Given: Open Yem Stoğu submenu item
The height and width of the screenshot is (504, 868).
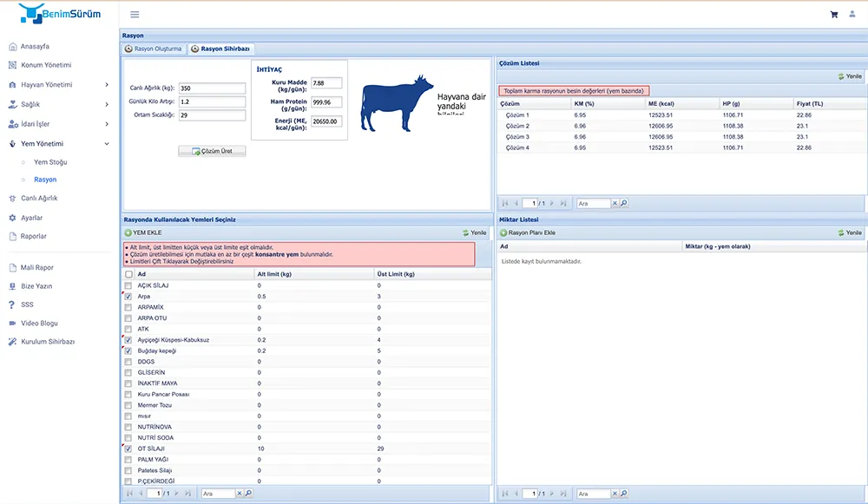Looking at the screenshot, I should 50,162.
